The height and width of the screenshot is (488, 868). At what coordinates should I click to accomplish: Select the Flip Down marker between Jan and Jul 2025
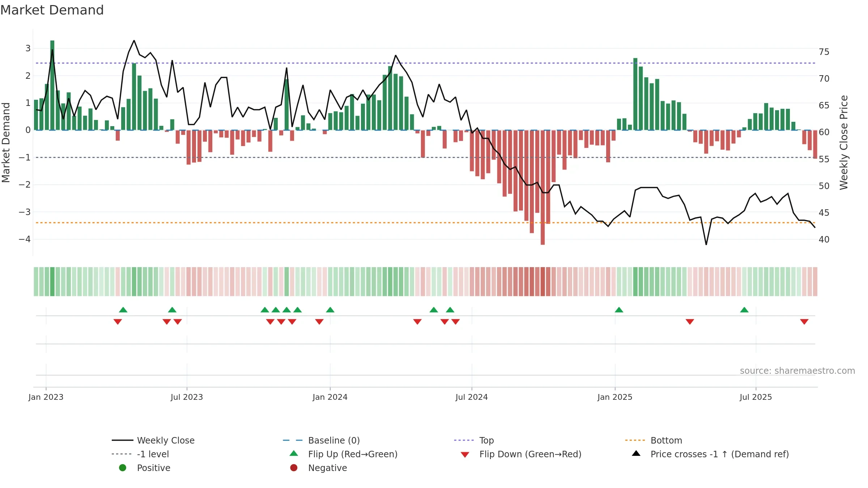690,322
